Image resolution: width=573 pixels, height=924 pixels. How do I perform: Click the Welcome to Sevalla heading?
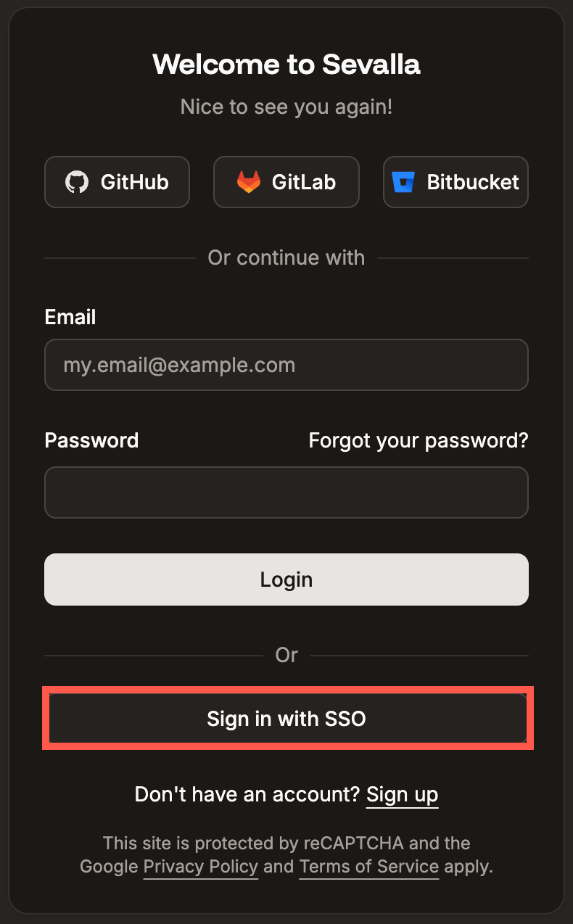click(x=286, y=65)
